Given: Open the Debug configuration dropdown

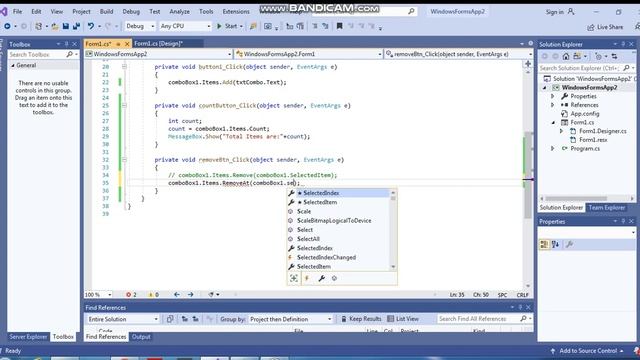Looking at the screenshot, I should (140, 26).
